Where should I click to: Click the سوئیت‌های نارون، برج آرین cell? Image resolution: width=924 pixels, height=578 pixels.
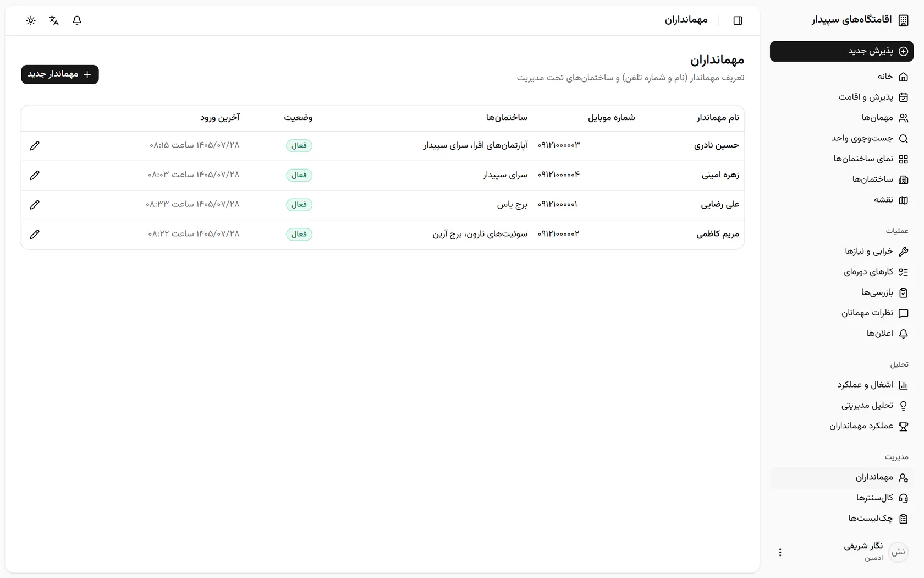(480, 234)
